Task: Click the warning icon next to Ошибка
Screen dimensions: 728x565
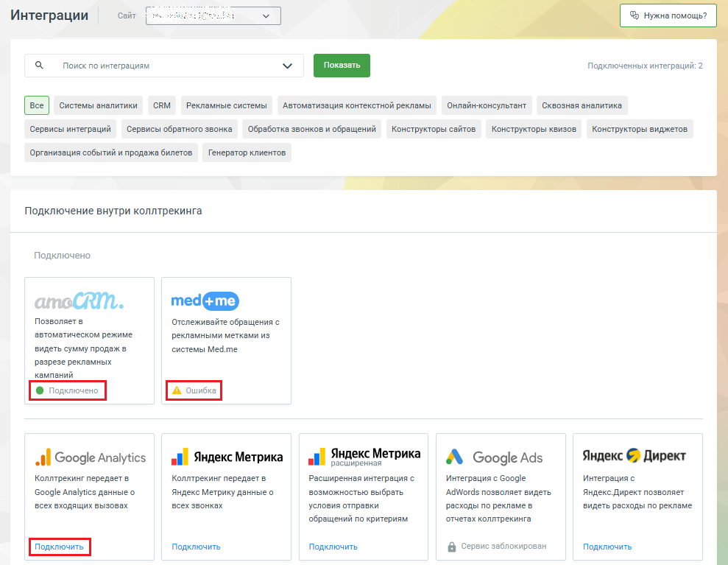Action: click(177, 390)
